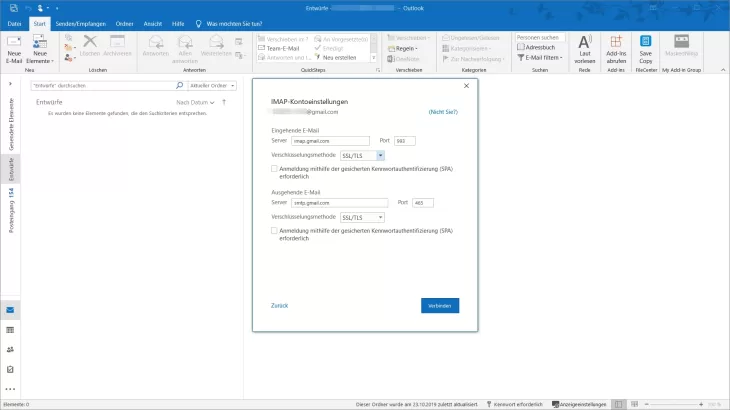Open the Calendar view icon

point(10,330)
